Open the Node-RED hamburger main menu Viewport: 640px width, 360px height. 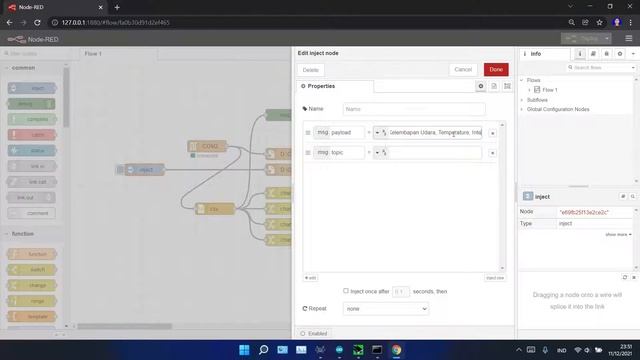coord(629,38)
